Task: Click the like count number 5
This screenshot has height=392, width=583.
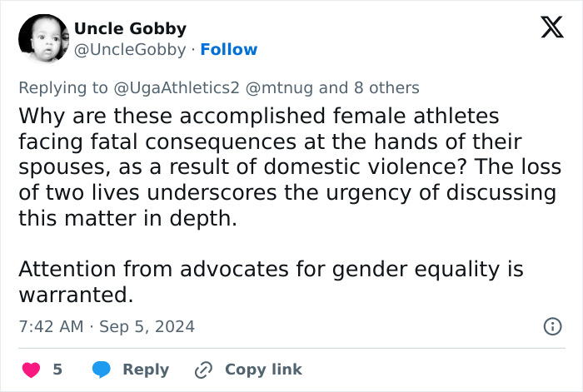Action: pos(57,370)
